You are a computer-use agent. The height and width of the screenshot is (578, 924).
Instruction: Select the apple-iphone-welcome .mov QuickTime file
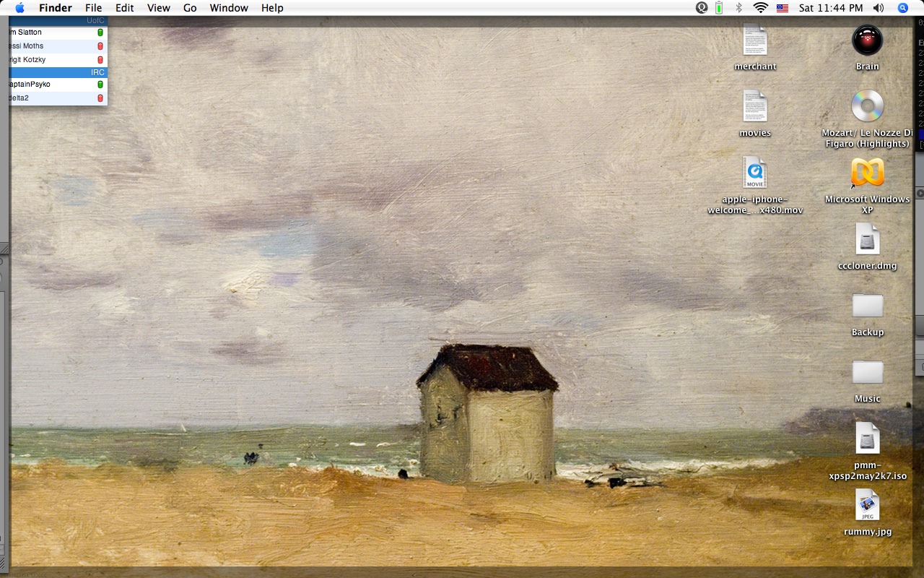(755, 173)
